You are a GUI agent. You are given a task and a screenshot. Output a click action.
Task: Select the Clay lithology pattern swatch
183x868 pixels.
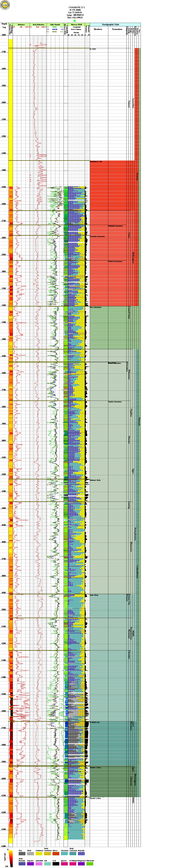point(22,854)
